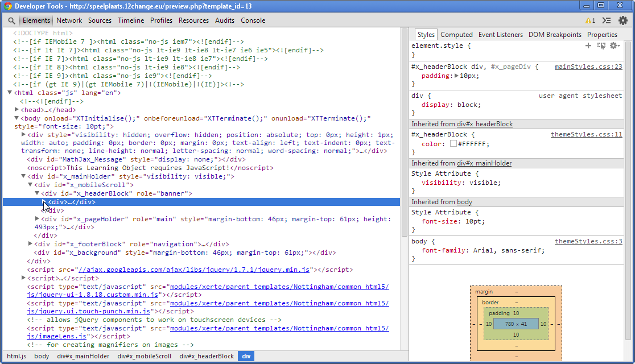The height and width of the screenshot is (364, 635).
Task: Select div#x_mobileScroll breadcrumb
Action: tap(144, 356)
